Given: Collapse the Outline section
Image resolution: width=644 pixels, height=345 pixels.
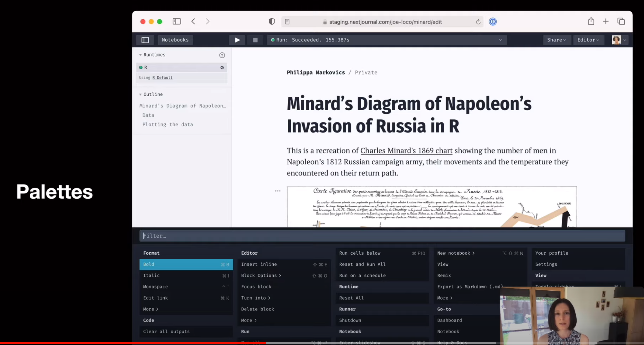Looking at the screenshot, I should click(x=140, y=94).
